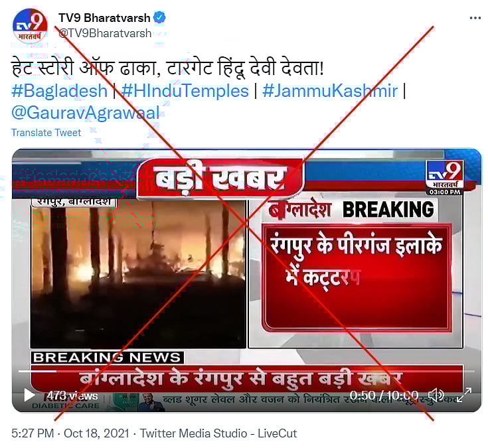The image size is (488, 448).
Task: Visit the @GauravAgrawaal mention
Action: [86, 113]
